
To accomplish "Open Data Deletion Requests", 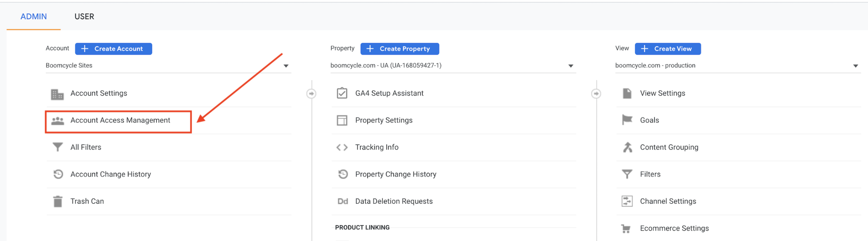I will [x=394, y=201].
